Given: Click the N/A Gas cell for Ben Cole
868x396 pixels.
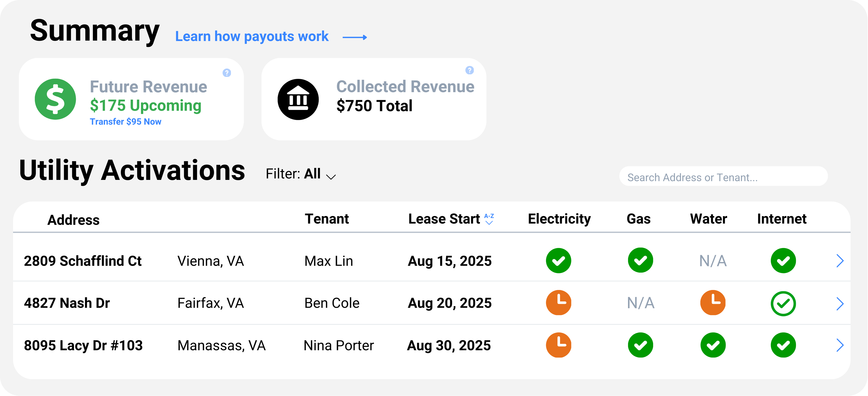Looking at the screenshot, I should pos(641,303).
